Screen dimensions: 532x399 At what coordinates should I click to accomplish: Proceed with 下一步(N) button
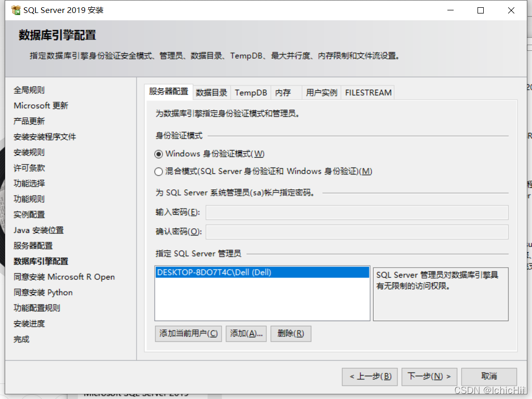pos(429,377)
